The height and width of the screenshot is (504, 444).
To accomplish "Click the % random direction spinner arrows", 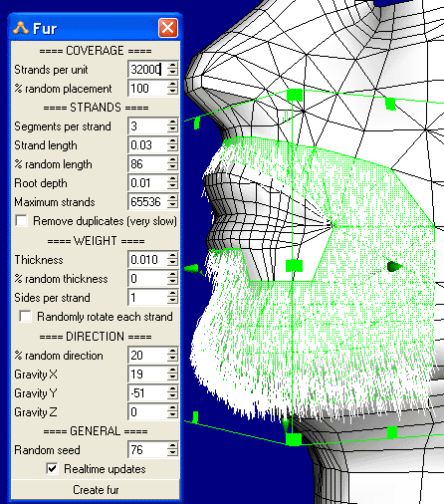I will [x=172, y=355].
